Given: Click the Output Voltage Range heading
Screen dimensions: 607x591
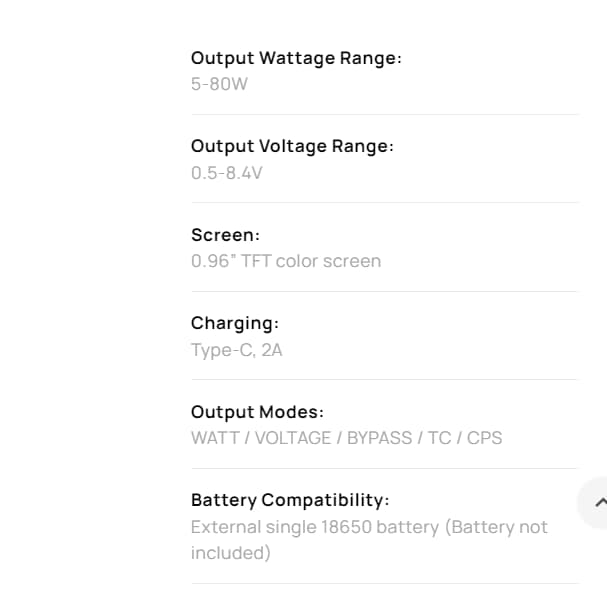Looking at the screenshot, I should click(x=292, y=146).
